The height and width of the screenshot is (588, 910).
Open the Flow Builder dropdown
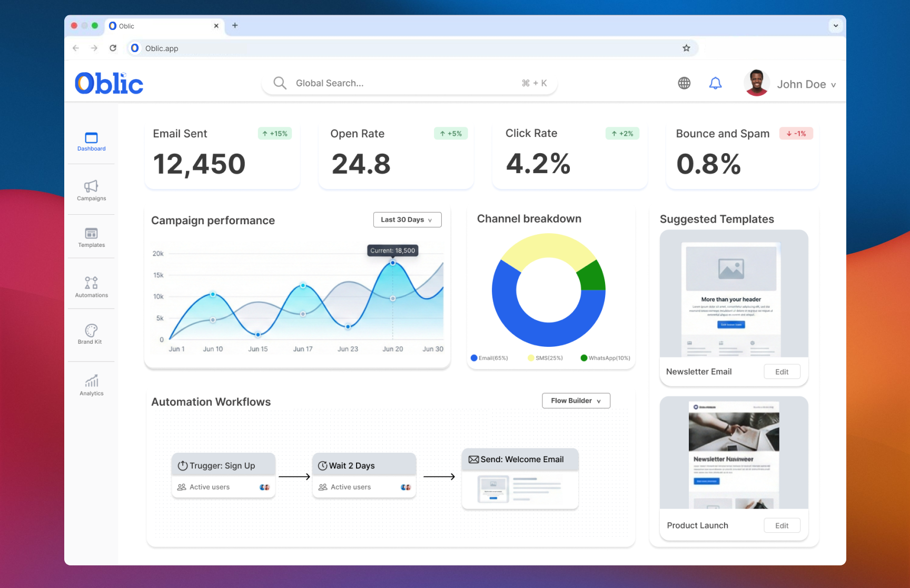pos(576,401)
